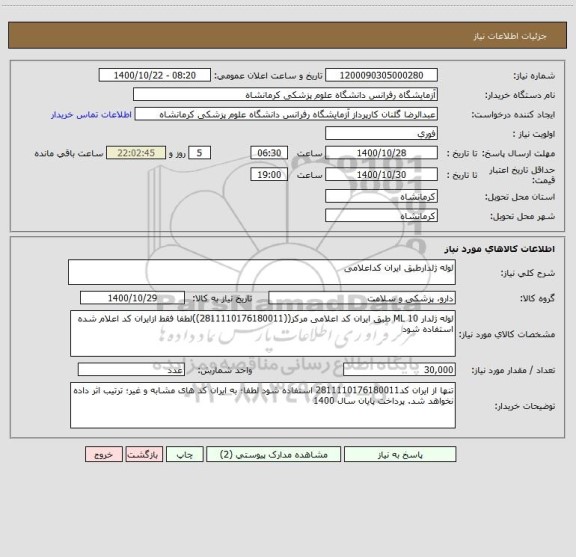Click the delivery city field کرمانشاه
The height and width of the screenshot is (557, 576).
pyautogui.click(x=381, y=216)
